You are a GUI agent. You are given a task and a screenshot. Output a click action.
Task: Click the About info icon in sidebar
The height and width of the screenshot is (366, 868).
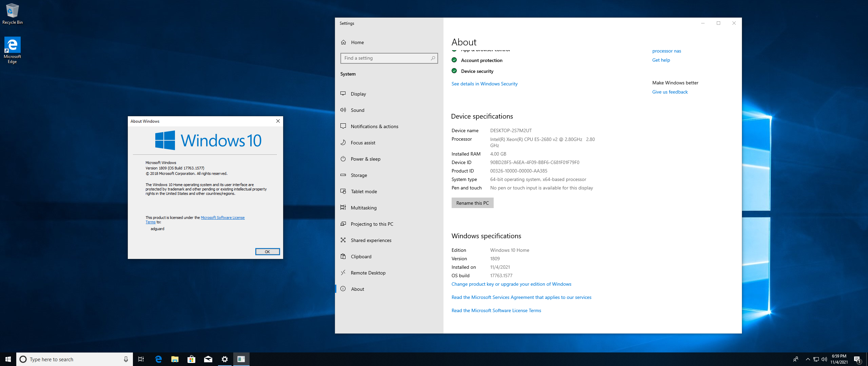coord(343,289)
